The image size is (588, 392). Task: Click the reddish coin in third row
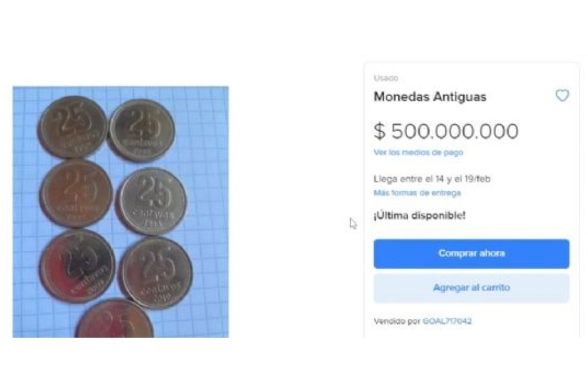point(77,266)
